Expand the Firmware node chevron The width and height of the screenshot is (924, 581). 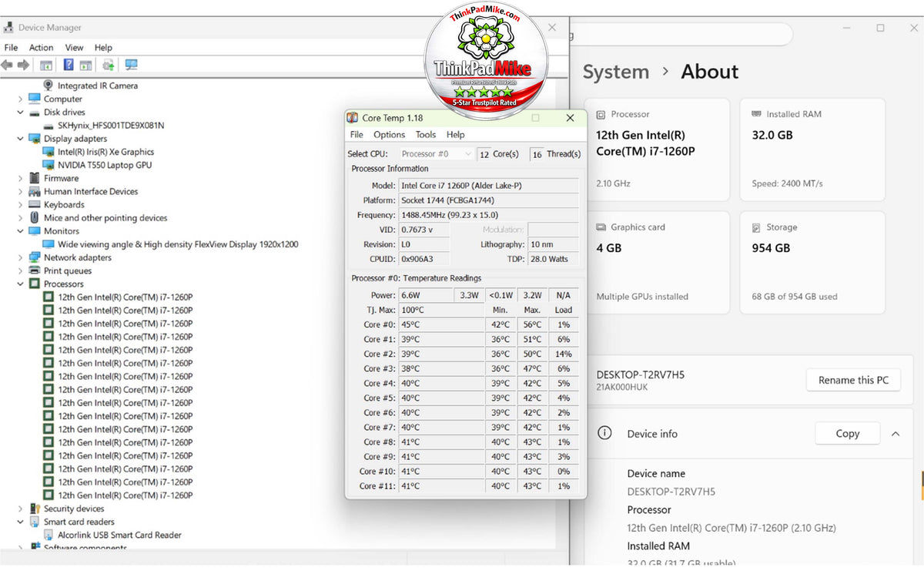20,178
